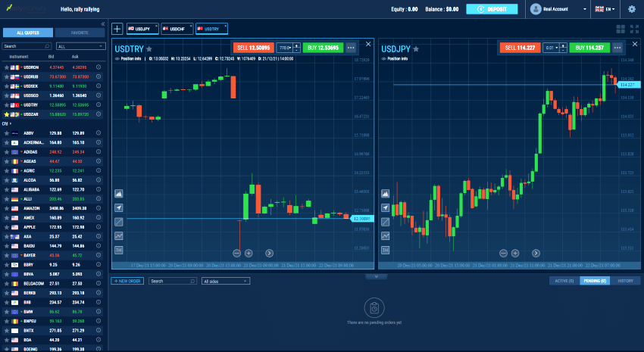Switch to the USDCHF chart tab
644x352 pixels.
pos(176,29)
